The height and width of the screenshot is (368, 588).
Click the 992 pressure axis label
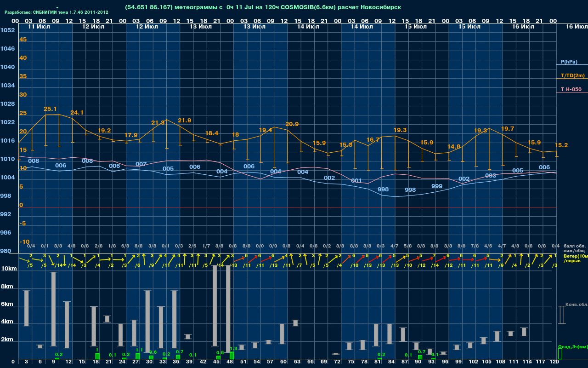tap(6, 214)
